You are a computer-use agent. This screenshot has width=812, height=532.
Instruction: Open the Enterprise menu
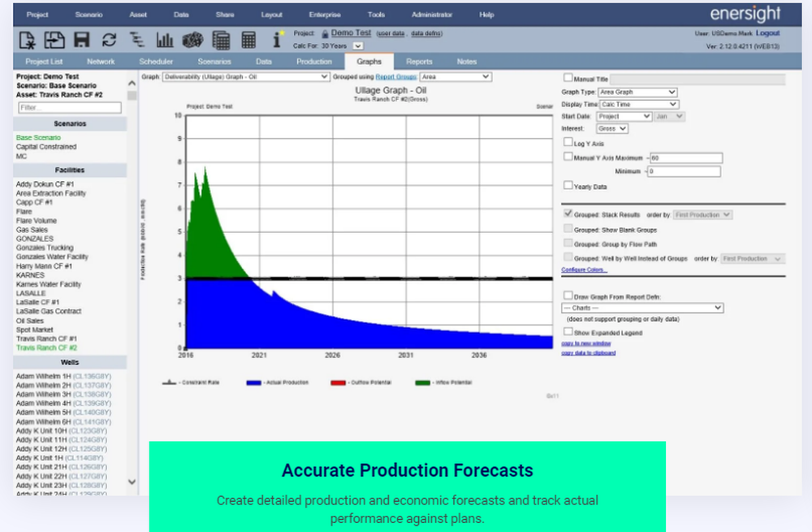point(325,15)
